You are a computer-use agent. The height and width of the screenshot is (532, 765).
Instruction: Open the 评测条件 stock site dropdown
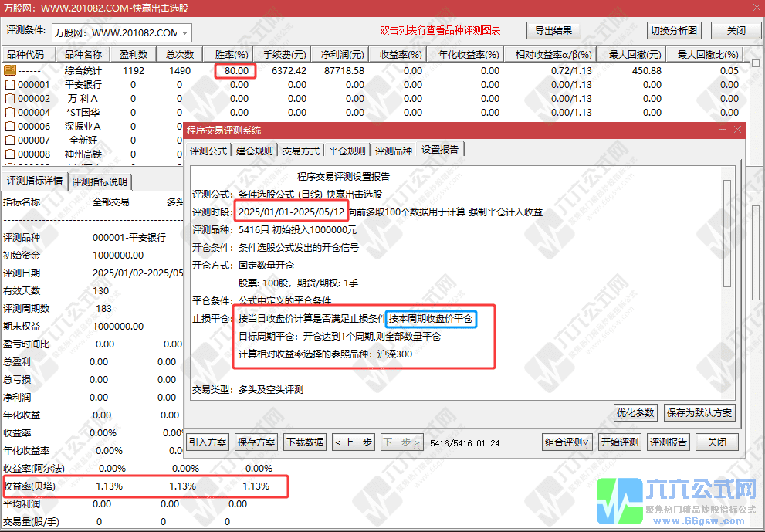(x=184, y=33)
